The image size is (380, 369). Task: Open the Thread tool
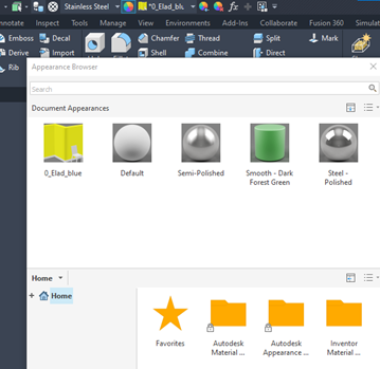(203, 38)
